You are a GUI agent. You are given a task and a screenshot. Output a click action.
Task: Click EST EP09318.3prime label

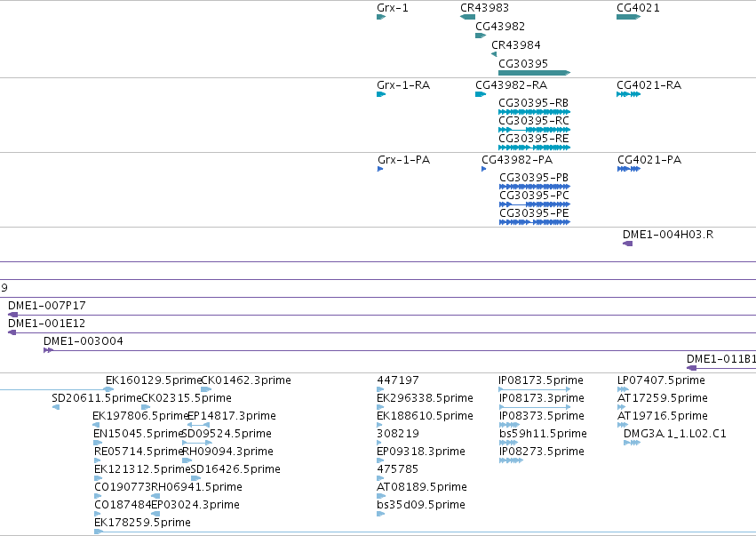pyautogui.click(x=421, y=452)
